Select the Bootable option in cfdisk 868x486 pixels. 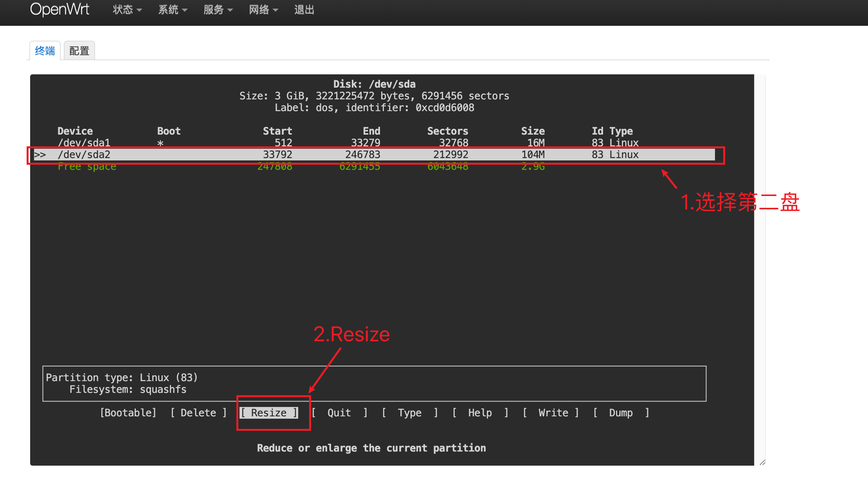click(128, 413)
